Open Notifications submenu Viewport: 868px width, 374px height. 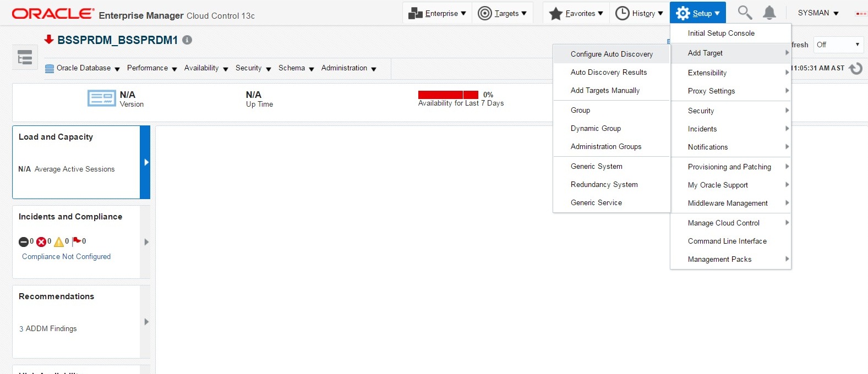click(x=730, y=147)
